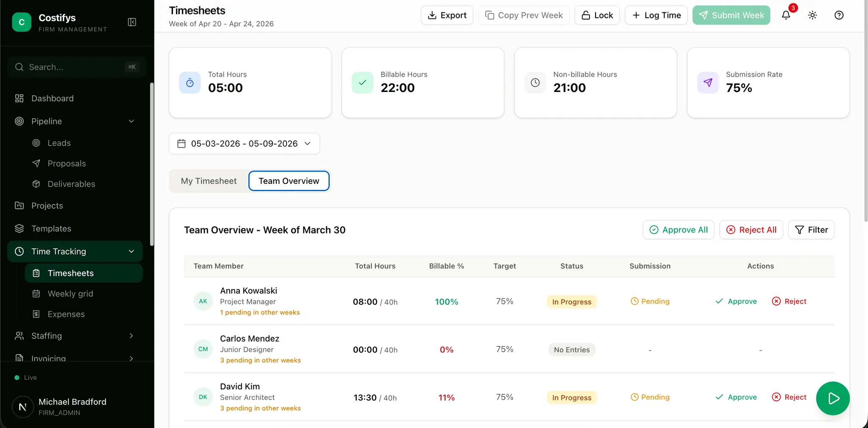
Task: Reject Anna Kowalski's timesheet
Action: click(789, 301)
